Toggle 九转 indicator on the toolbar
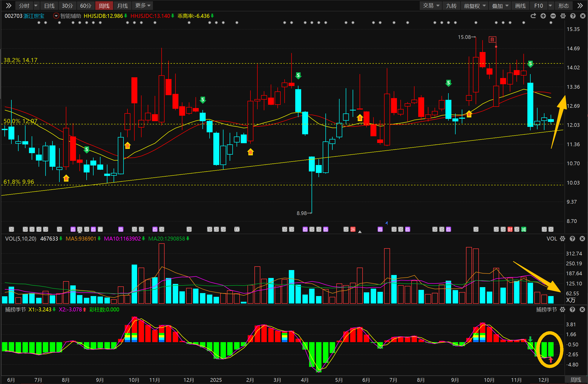Viewport: 588px width, 384px height. click(451, 5)
